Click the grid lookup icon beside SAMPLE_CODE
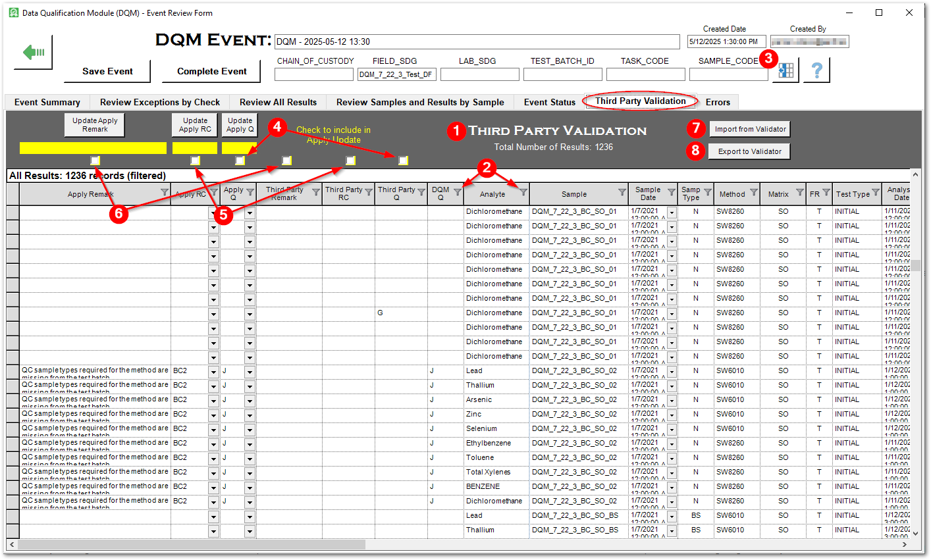Screen dimensions: 931x560 (785, 71)
